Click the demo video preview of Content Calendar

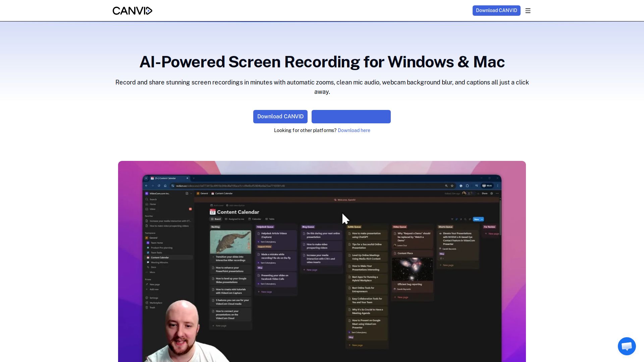(322, 261)
